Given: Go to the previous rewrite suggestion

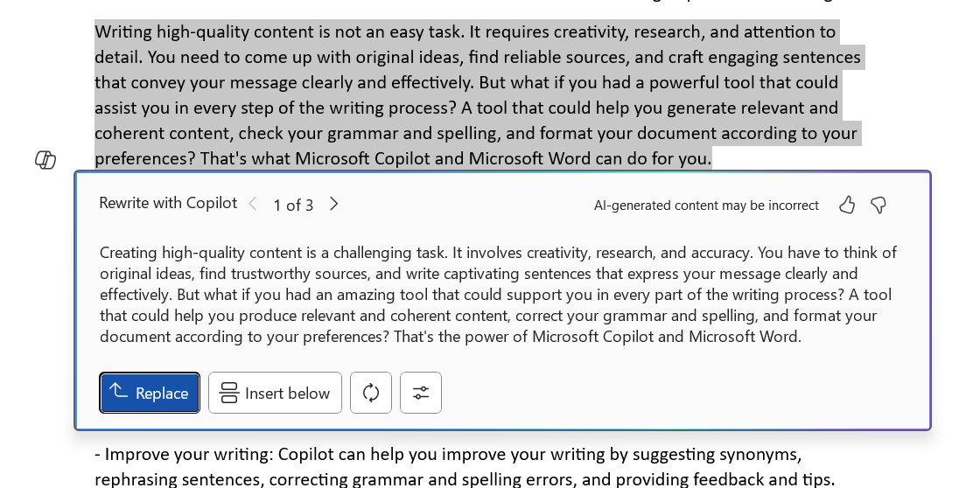Looking at the screenshot, I should (253, 204).
